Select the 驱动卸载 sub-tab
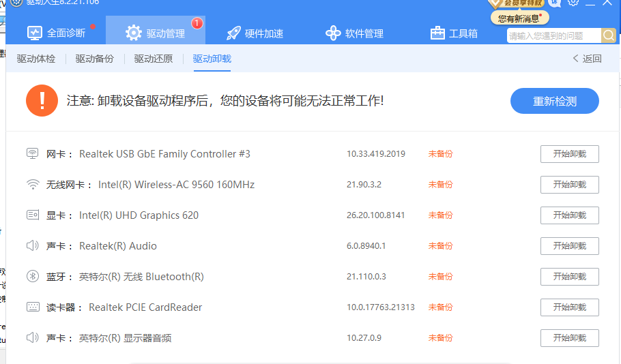Screen dimensions: 621x364 pos(212,59)
